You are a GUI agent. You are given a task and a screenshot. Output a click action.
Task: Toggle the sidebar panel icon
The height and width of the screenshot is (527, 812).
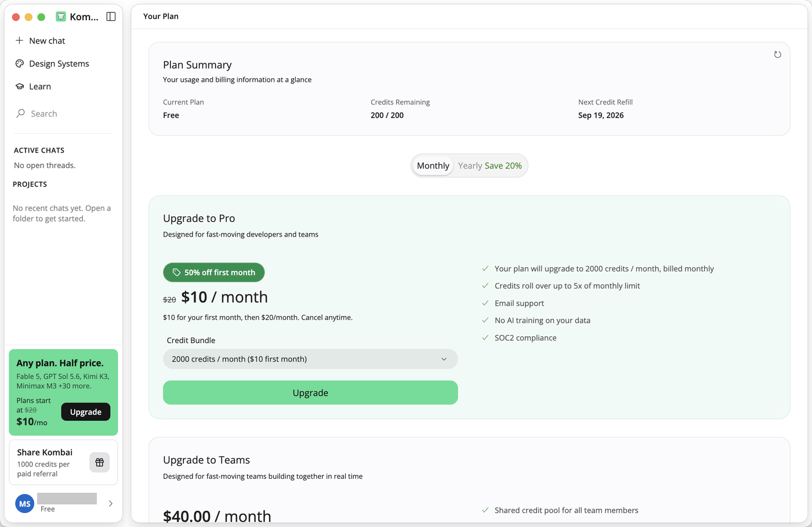(x=111, y=17)
